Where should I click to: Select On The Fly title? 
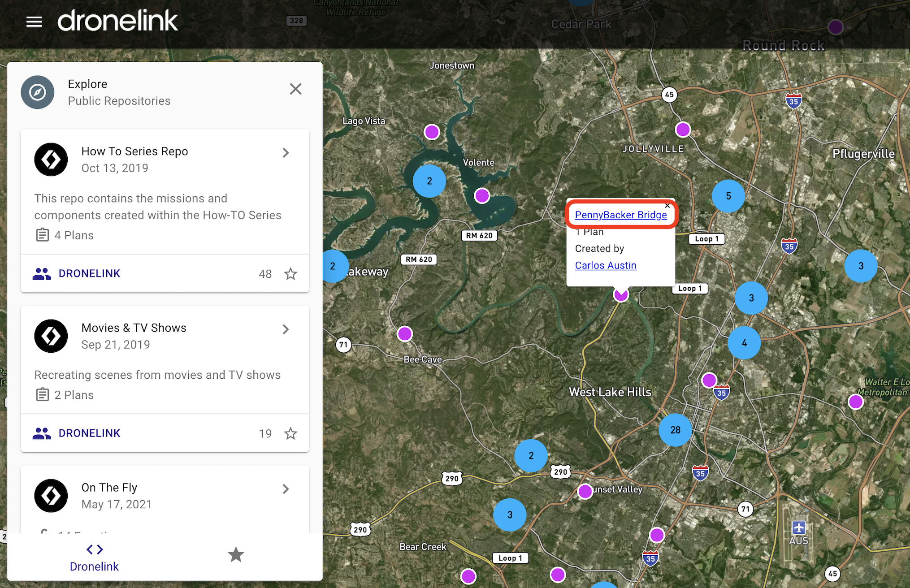(109, 488)
